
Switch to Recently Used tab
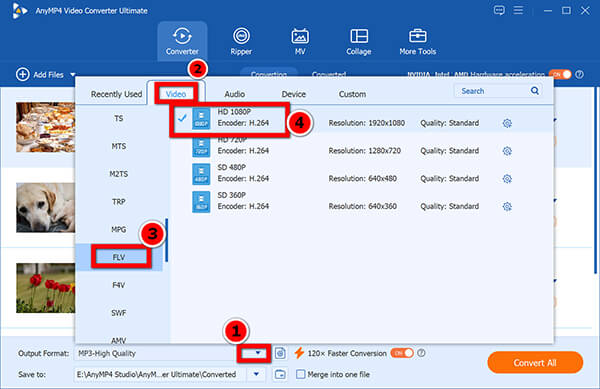[x=116, y=94]
